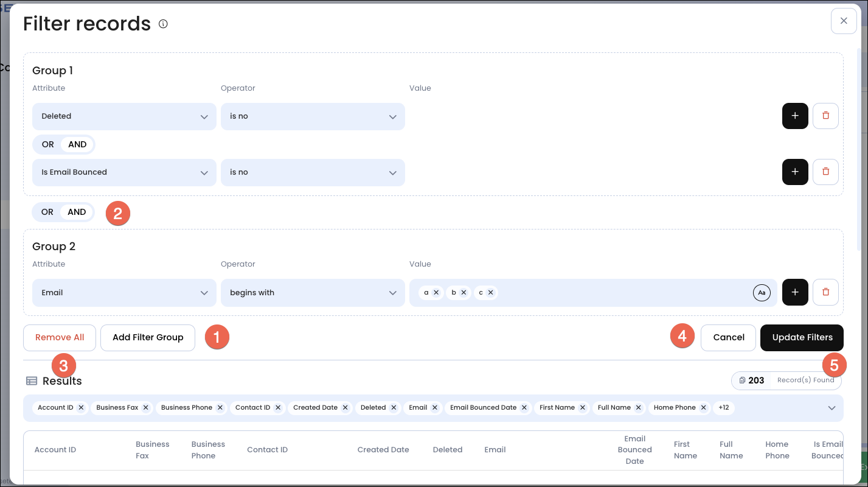Select AND between Group 1 and Group 2
Image resolution: width=868 pixels, height=487 pixels.
(x=77, y=212)
